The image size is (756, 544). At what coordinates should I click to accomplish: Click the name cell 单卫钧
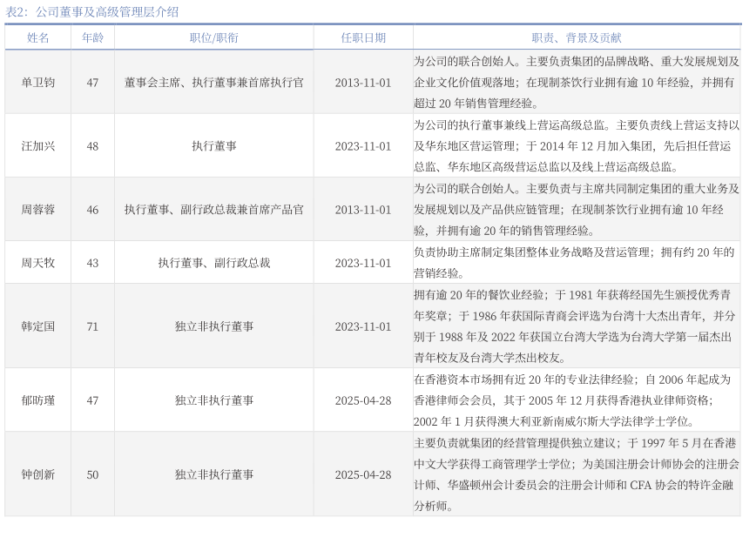point(37,83)
